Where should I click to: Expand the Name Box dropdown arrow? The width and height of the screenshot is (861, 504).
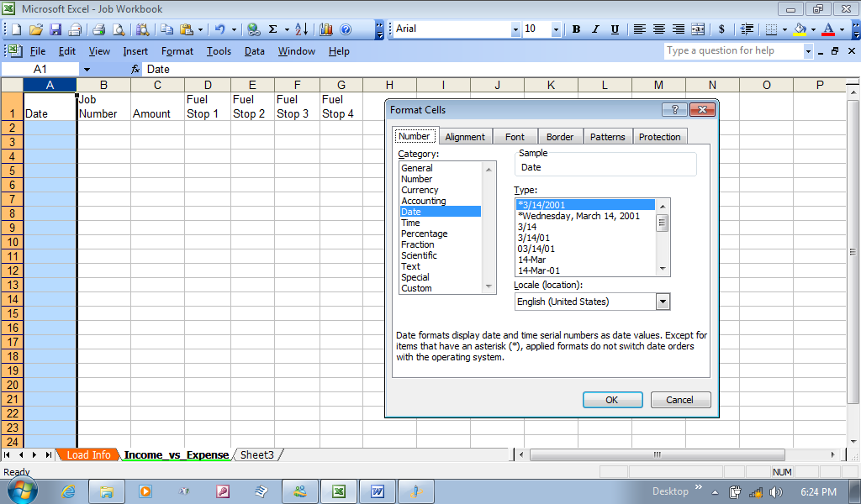click(86, 70)
